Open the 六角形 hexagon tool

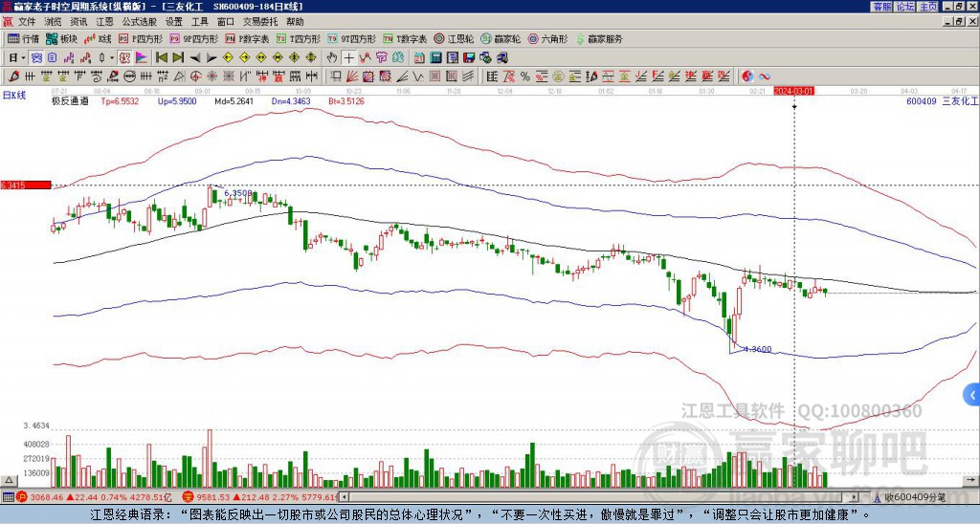pyautogui.click(x=548, y=38)
